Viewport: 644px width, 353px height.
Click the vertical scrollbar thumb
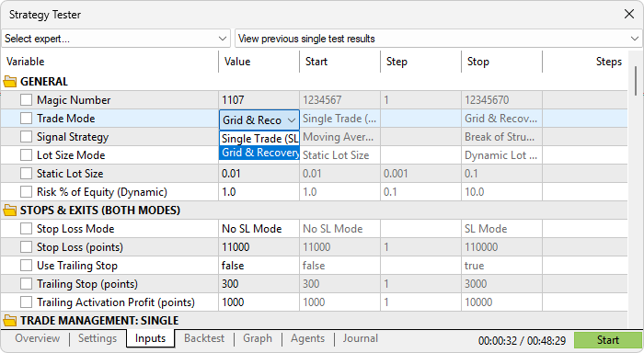(x=636, y=81)
